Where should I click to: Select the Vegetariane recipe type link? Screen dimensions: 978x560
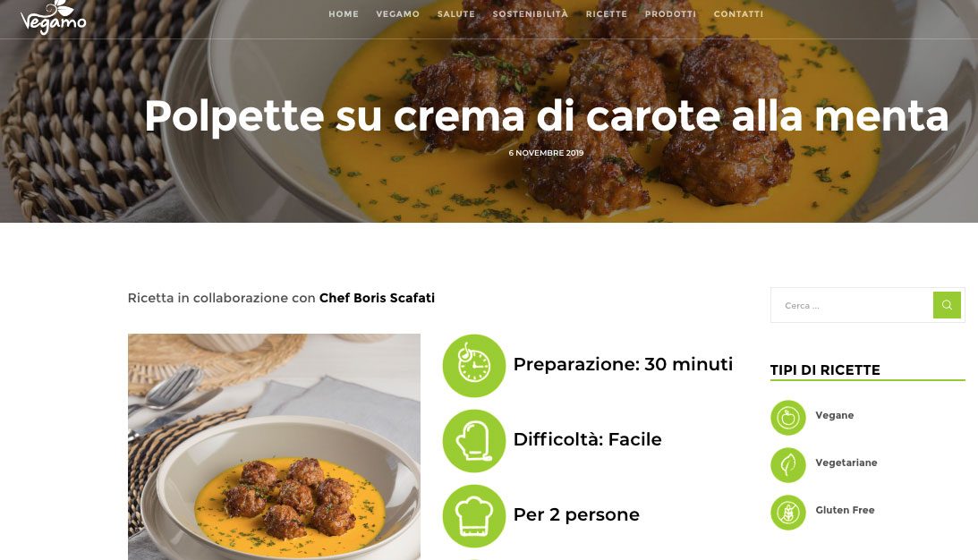tap(846, 462)
